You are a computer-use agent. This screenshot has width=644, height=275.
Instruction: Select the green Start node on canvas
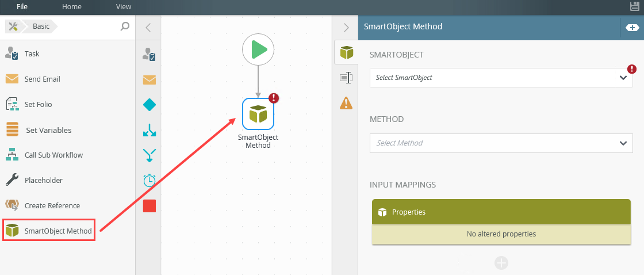tap(258, 49)
